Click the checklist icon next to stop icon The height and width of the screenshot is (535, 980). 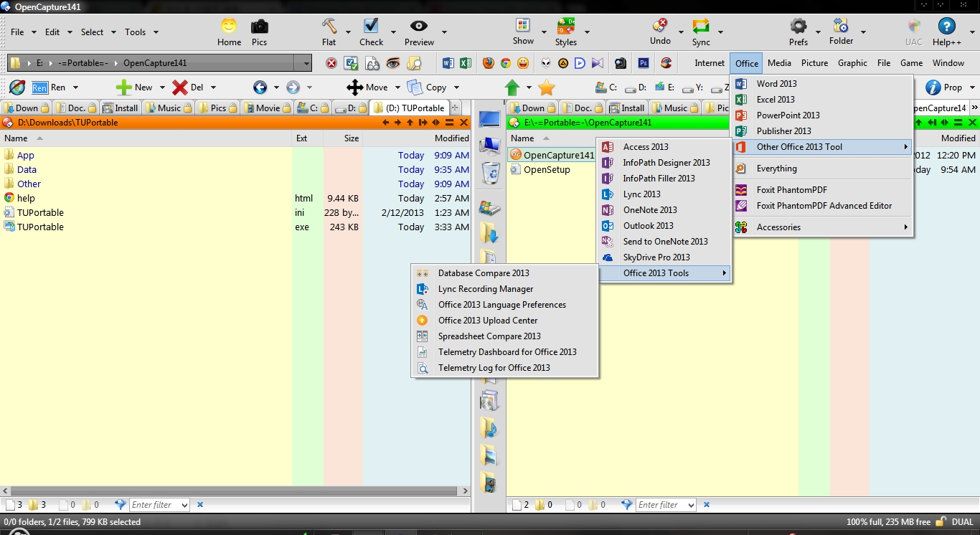pyautogui.click(x=352, y=63)
